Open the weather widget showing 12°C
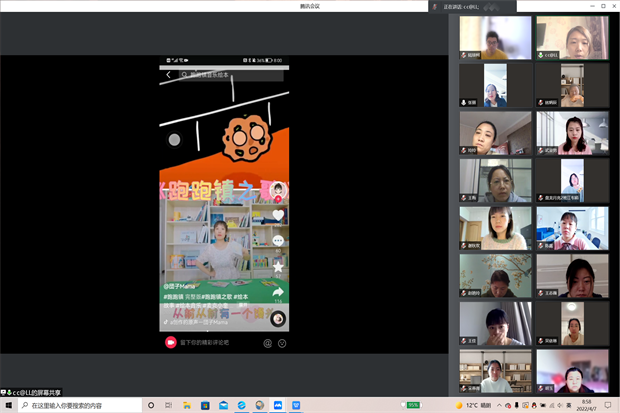This screenshot has height=413, width=620. click(x=470, y=405)
